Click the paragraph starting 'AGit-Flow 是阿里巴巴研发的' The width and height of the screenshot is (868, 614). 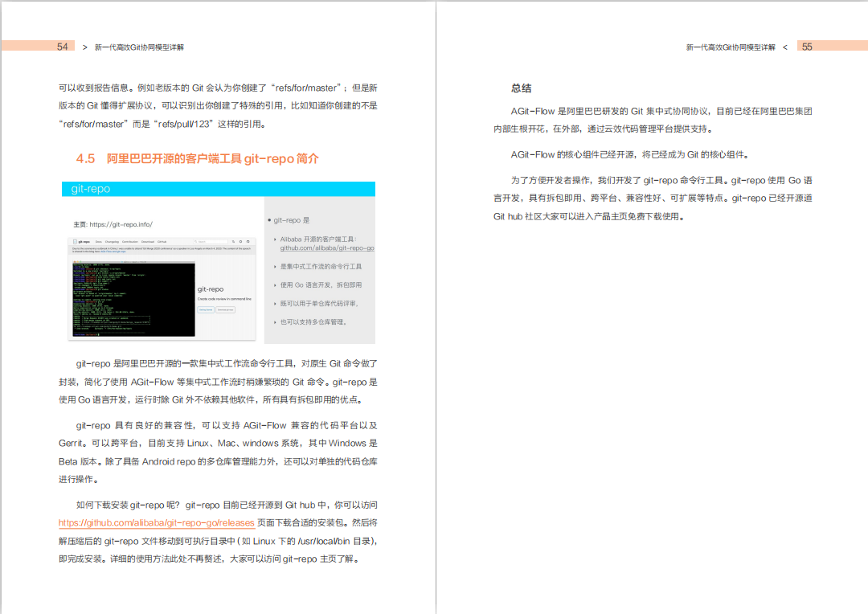653,120
